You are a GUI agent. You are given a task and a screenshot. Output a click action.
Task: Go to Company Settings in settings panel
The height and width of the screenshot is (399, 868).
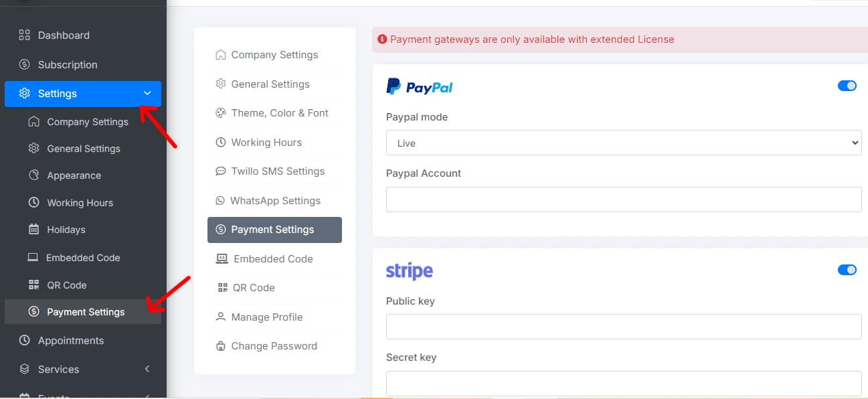(274, 55)
